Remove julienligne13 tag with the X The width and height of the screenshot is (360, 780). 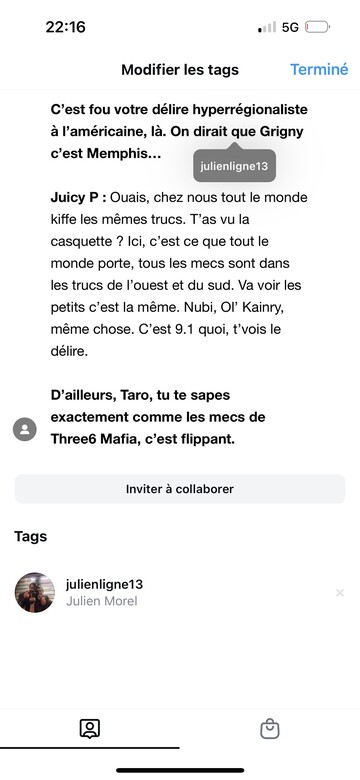(x=340, y=593)
